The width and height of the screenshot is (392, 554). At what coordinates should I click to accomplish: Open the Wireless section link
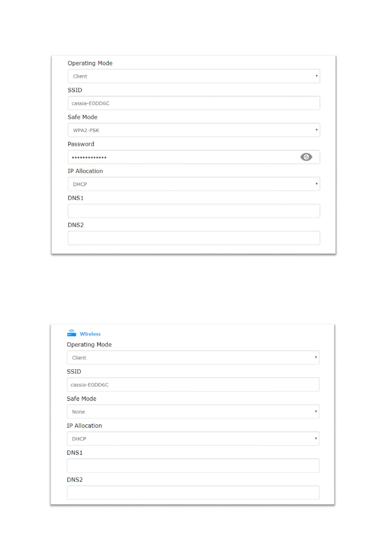[x=90, y=334]
